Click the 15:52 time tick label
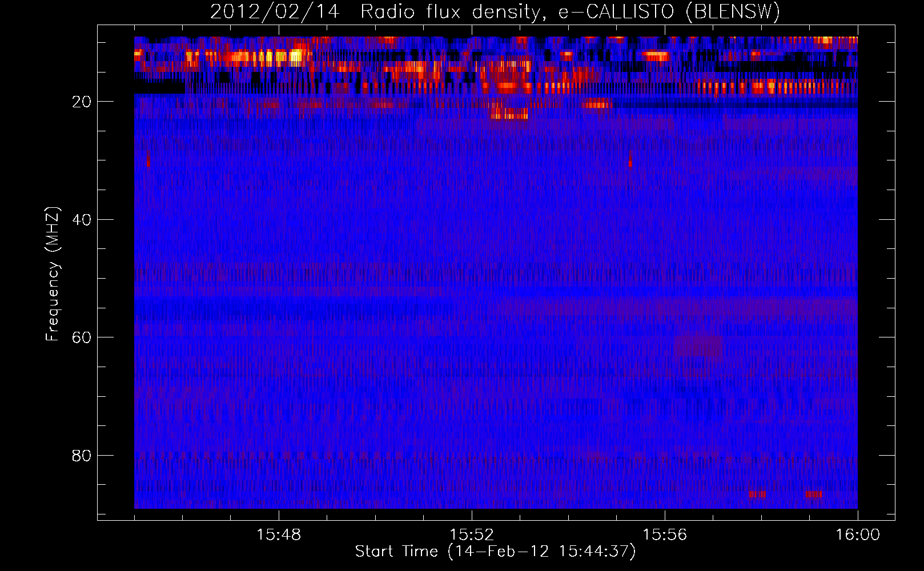The height and width of the screenshot is (571, 924). click(x=472, y=535)
